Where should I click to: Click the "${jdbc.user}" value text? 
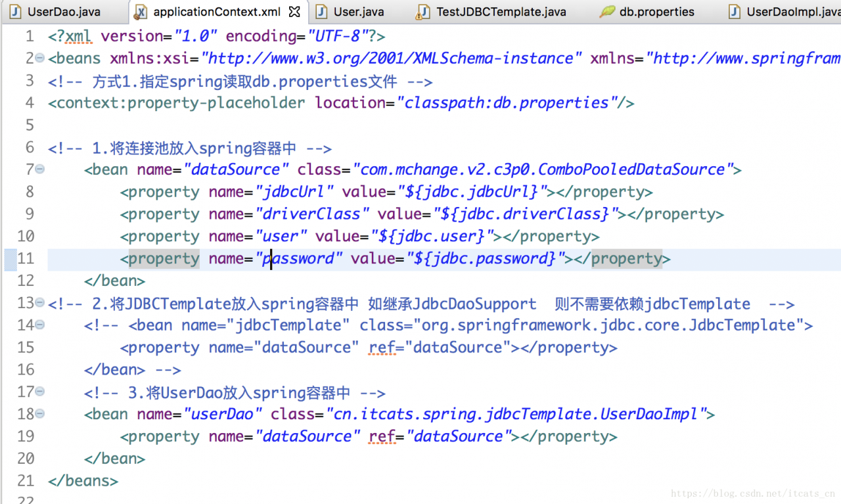[432, 237]
